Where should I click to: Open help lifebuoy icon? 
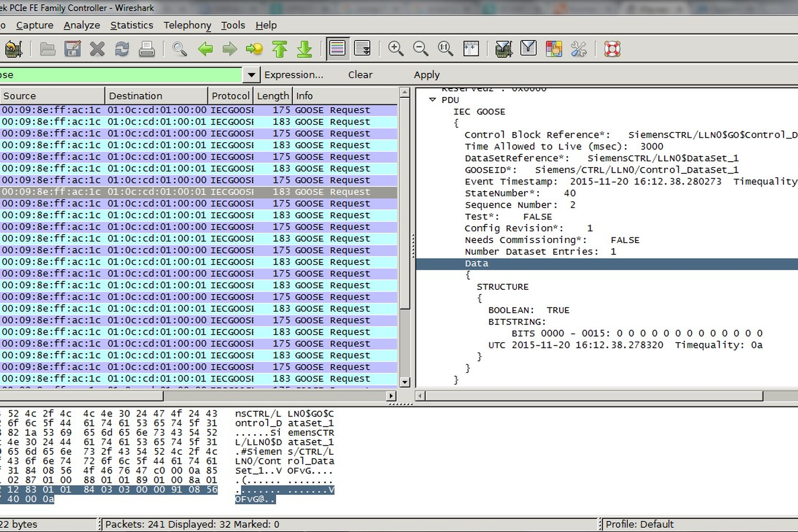(x=612, y=49)
